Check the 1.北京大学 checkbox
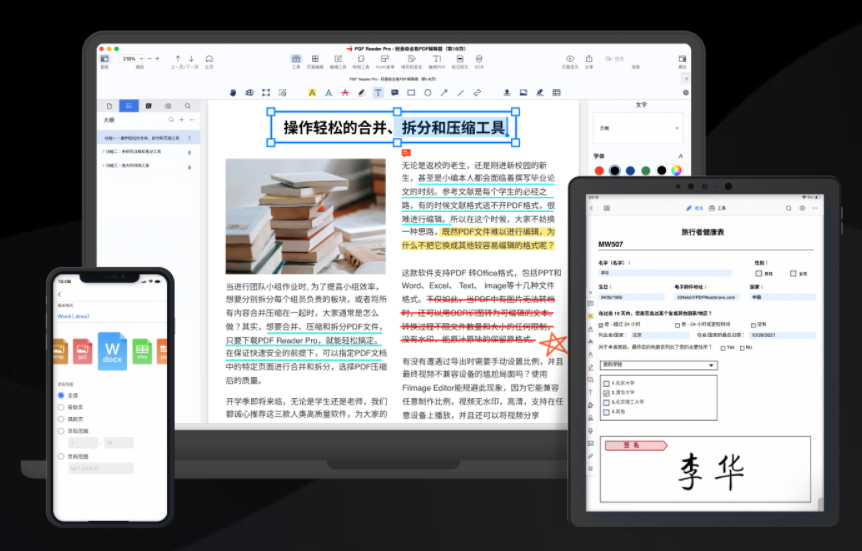 click(x=606, y=383)
